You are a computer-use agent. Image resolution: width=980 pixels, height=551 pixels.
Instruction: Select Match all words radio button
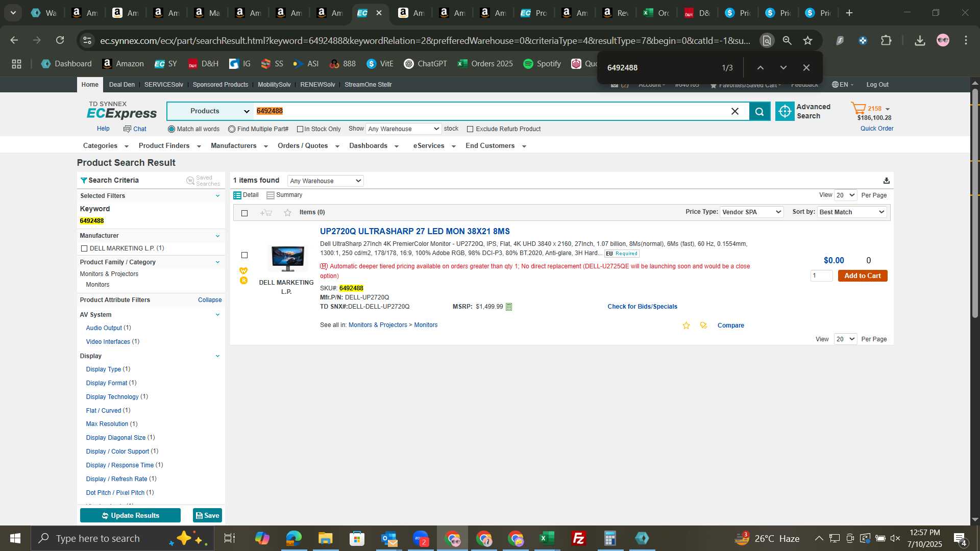click(171, 130)
